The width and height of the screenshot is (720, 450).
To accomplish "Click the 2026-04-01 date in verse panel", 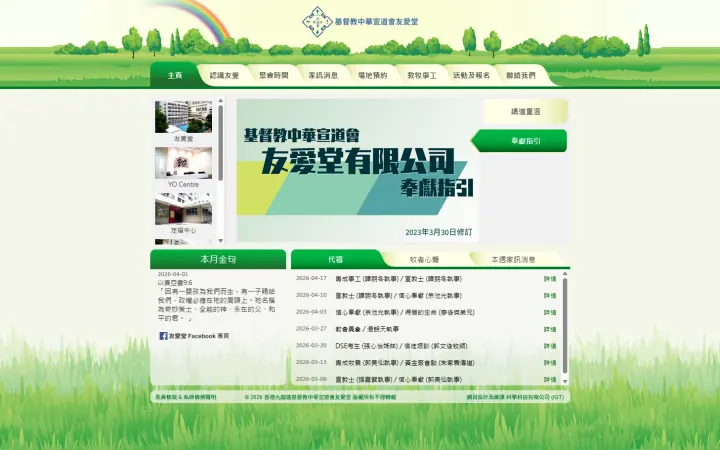I will click(x=173, y=274).
